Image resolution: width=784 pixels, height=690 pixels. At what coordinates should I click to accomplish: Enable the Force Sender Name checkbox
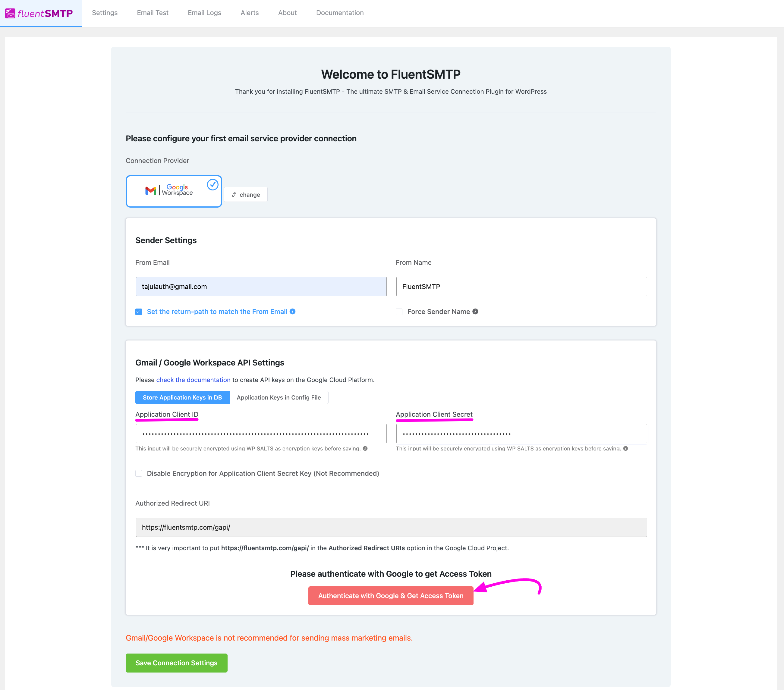tap(399, 312)
